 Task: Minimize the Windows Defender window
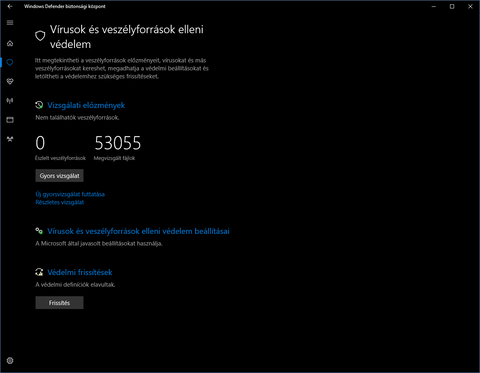(x=434, y=6)
